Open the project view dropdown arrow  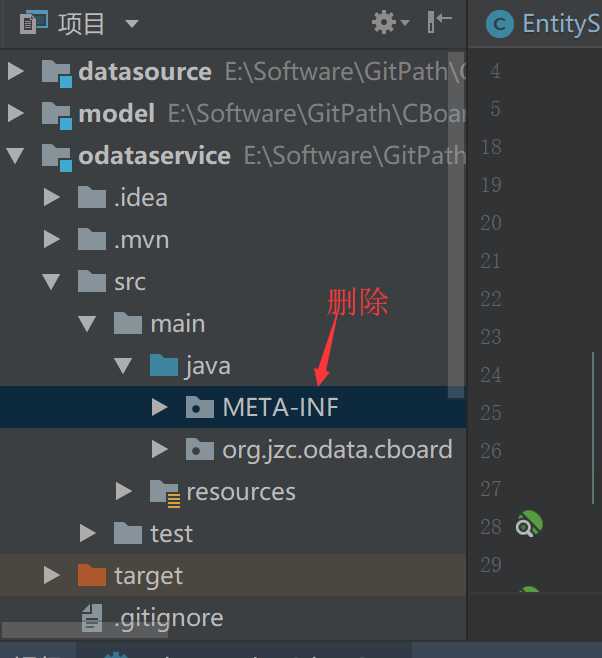[x=132, y=24]
